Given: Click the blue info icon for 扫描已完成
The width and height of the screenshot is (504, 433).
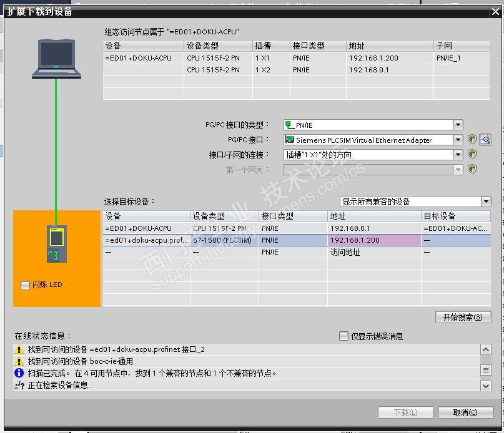Looking at the screenshot, I should pyautogui.click(x=19, y=373).
